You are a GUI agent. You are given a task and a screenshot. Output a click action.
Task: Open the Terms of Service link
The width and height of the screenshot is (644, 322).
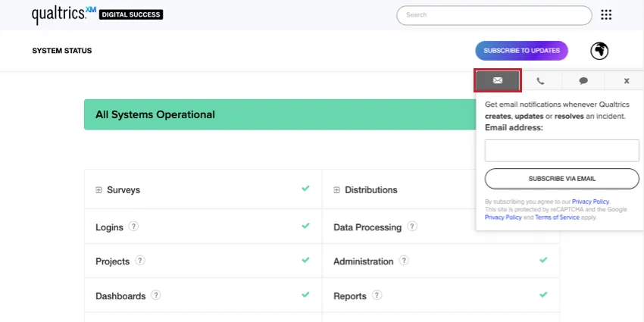tap(557, 217)
